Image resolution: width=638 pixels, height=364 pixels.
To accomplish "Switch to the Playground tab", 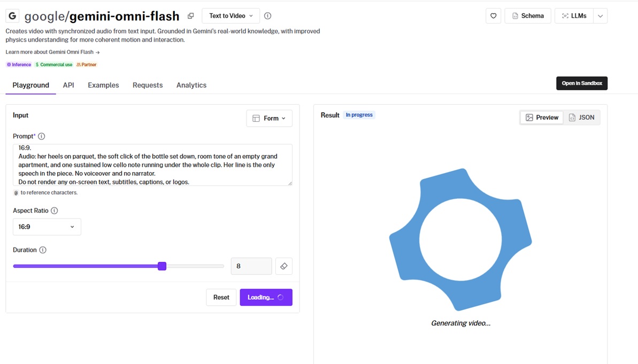I will coord(30,85).
